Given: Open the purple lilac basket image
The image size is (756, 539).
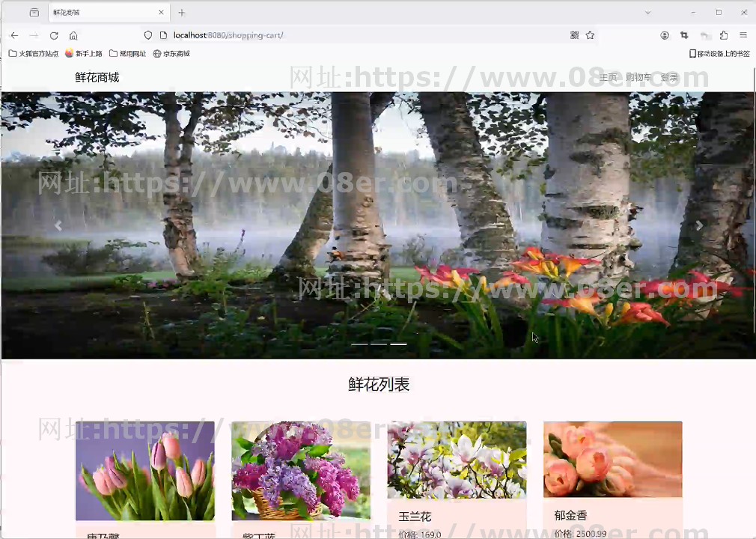Looking at the screenshot, I should point(302,471).
